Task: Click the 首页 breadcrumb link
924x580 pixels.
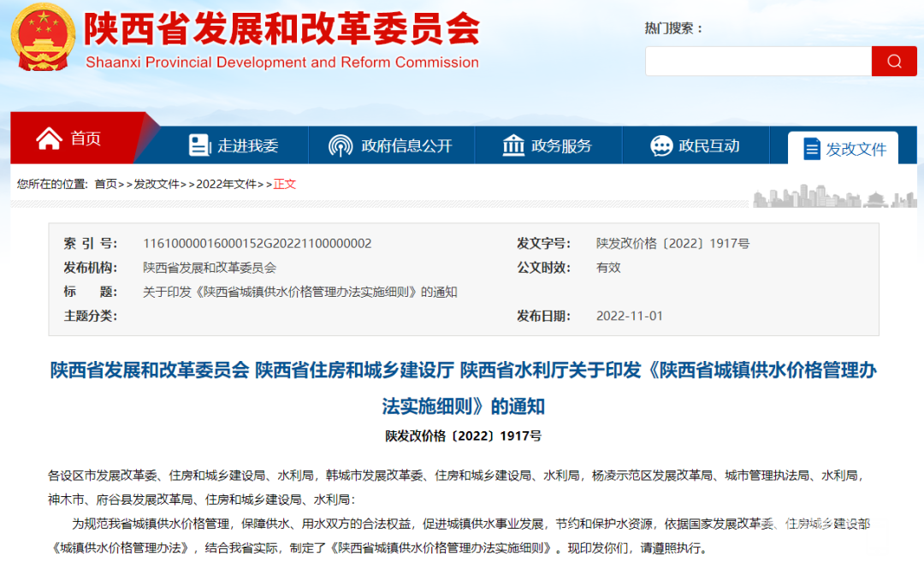Action: 105,184
